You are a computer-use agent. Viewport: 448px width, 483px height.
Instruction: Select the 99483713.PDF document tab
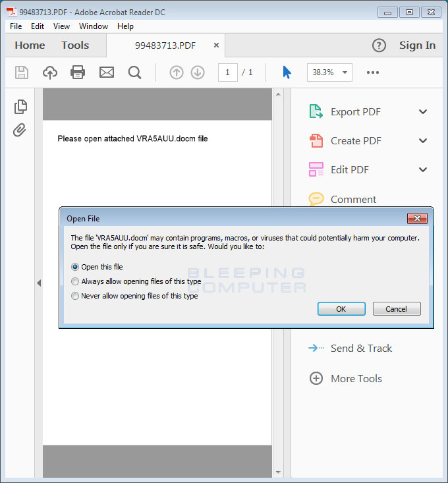[x=165, y=45]
